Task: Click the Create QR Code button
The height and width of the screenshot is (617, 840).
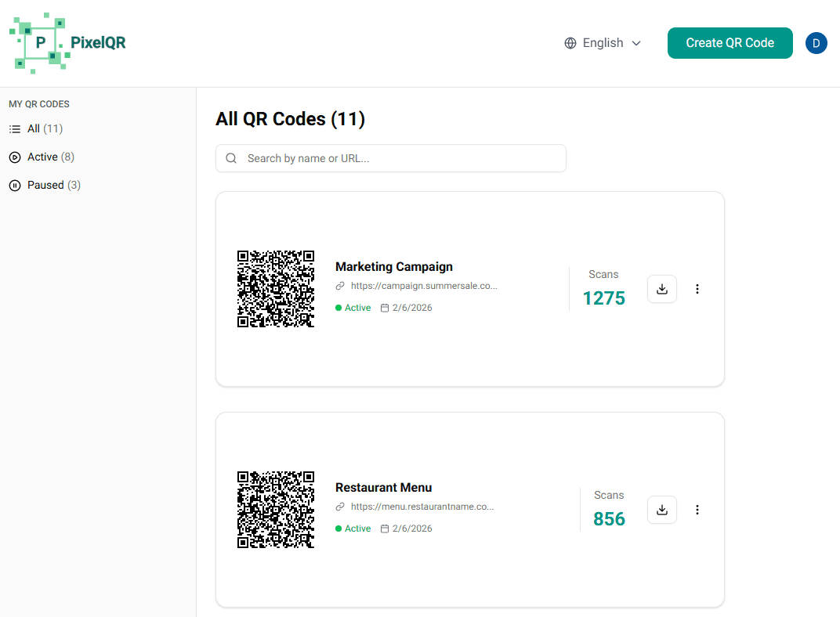Action: coord(730,43)
